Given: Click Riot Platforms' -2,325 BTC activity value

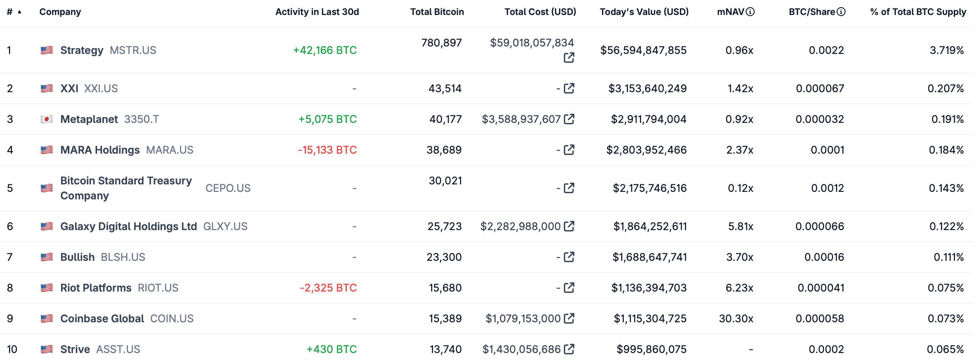Looking at the screenshot, I should pyautogui.click(x=329, y=288).
